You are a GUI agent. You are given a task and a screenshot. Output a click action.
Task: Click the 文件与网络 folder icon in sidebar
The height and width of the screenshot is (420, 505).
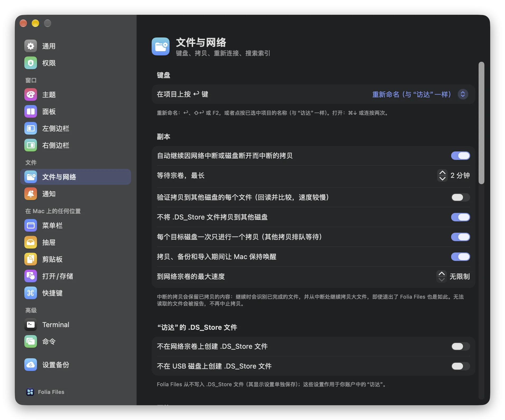31,177
